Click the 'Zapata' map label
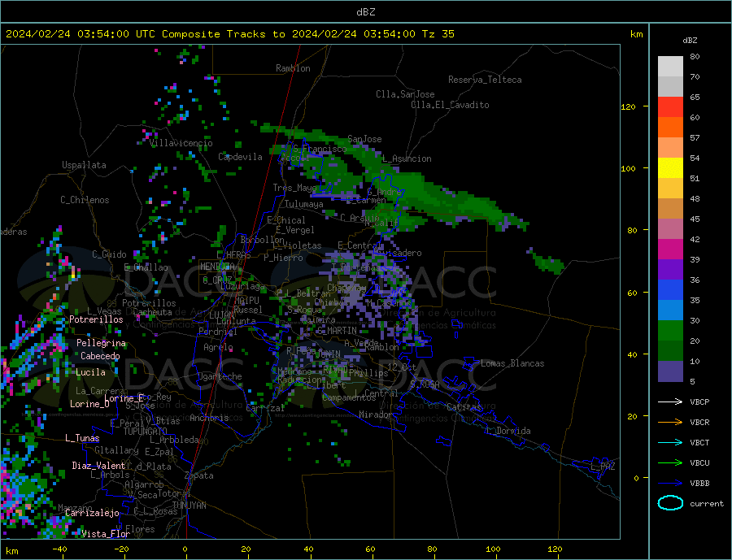Screen dimensions: 732x560 click(198, 475)
